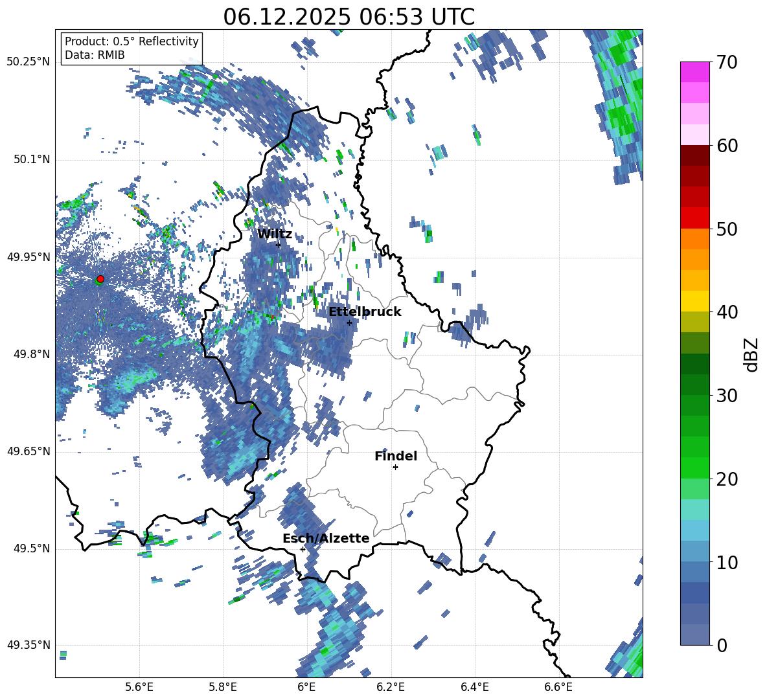
Task: Click the 50.25°N latitude tick label
Action: click(29, 62)
